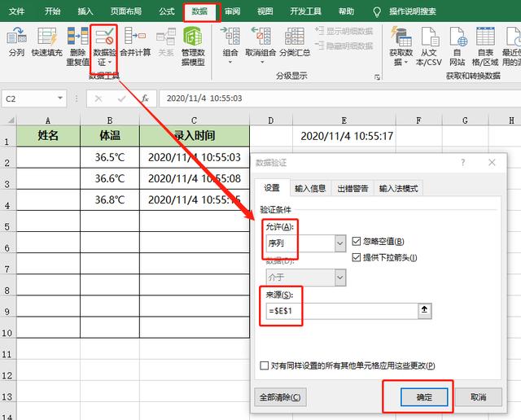Click the range selector icon beside 来源 field

point(424,310)
